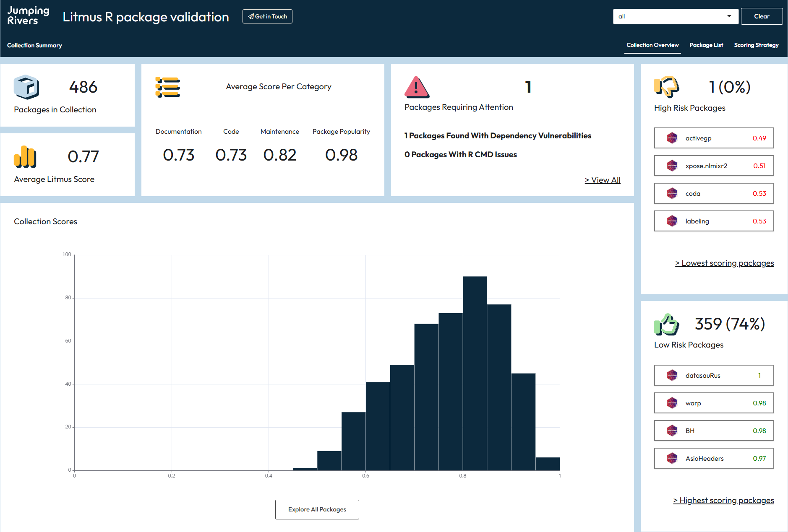The height and width of the screenshot is (532, 788).
Task: Click the Collection Summary heading
Action: coord(34,45)
